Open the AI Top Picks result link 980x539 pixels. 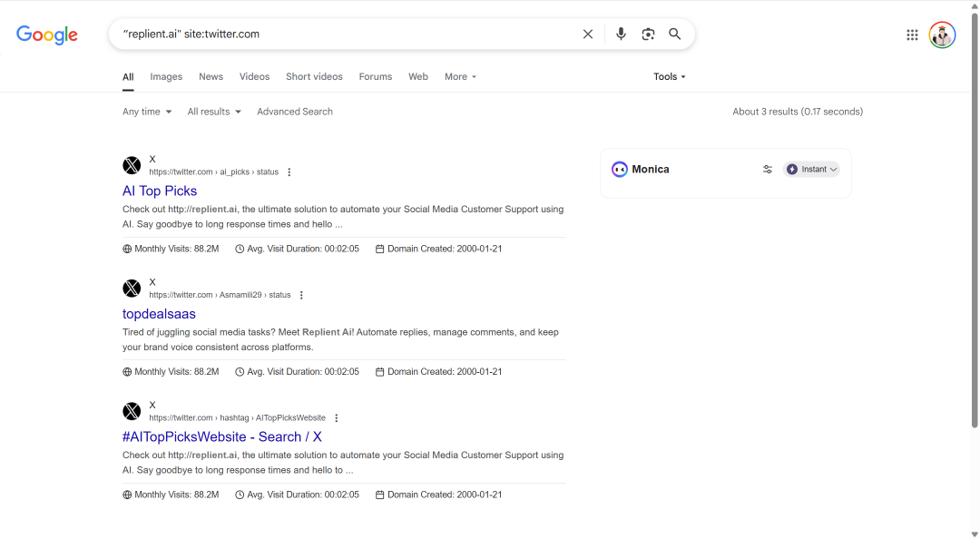click(x=160, y=191)
